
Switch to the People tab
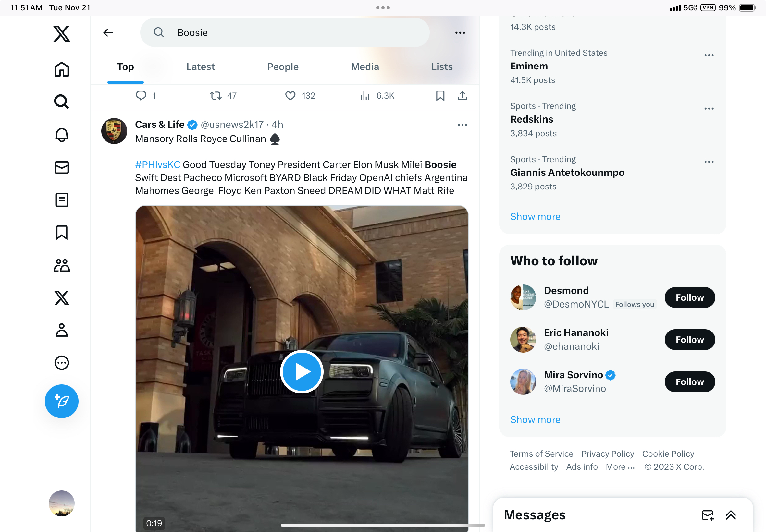[282, 67]
